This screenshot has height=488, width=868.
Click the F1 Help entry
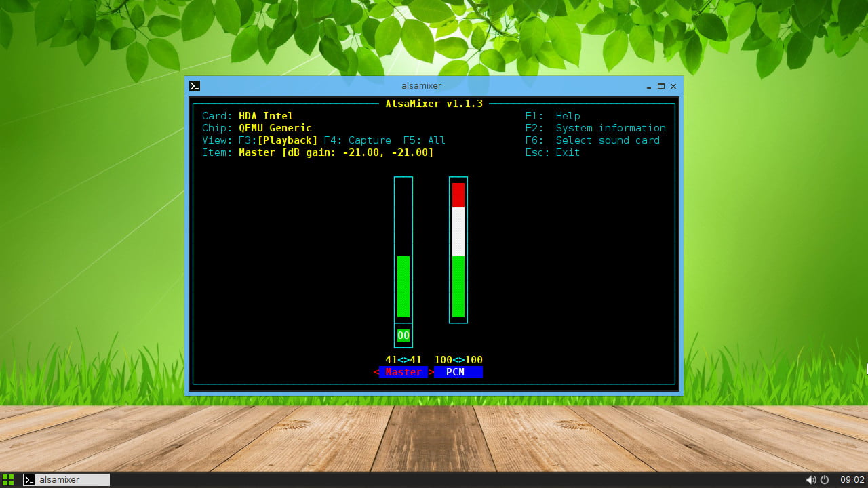coord(553,116)
